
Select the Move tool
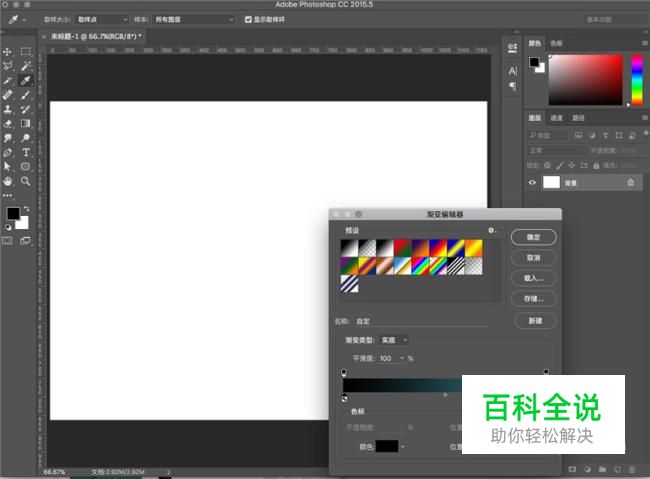click(x=8, y=51)
